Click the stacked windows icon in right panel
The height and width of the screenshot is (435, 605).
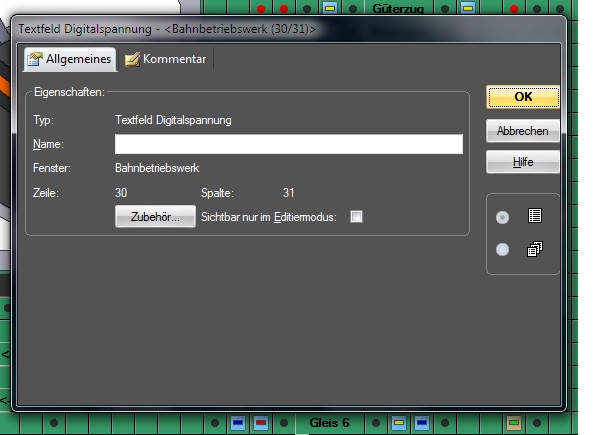coord(535,250)
